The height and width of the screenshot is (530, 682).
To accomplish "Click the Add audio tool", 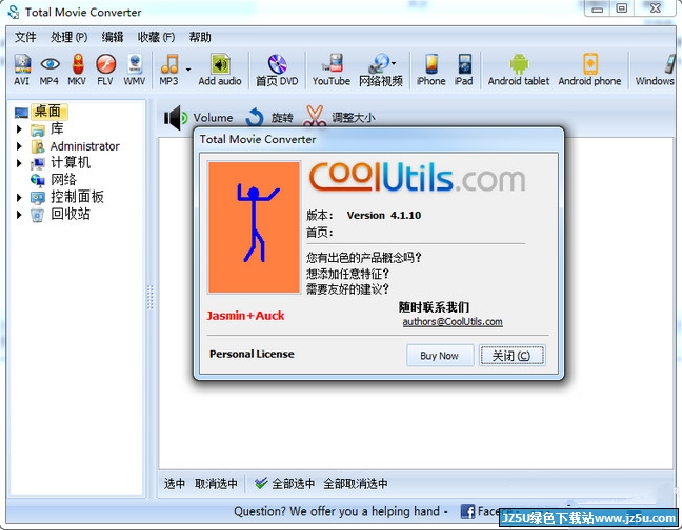I will 220,70.
